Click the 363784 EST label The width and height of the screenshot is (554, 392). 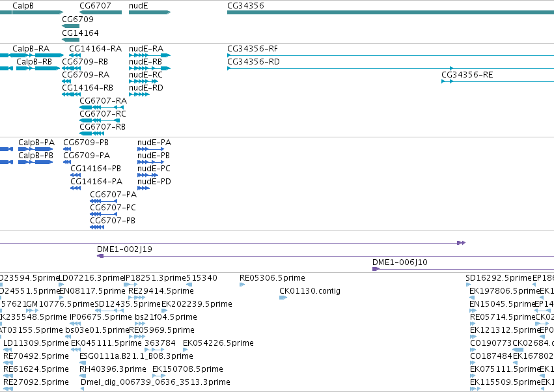pyautogui.click(x=160, y=343)
